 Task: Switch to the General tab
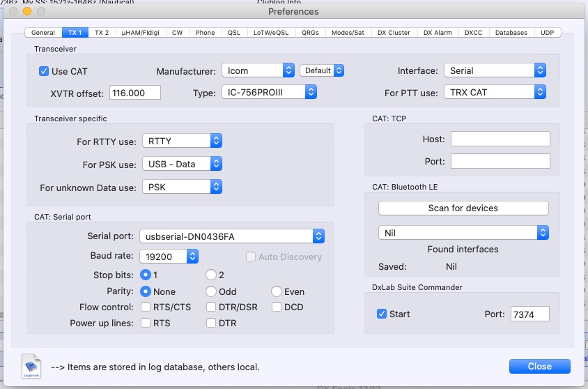coord(43,33)
